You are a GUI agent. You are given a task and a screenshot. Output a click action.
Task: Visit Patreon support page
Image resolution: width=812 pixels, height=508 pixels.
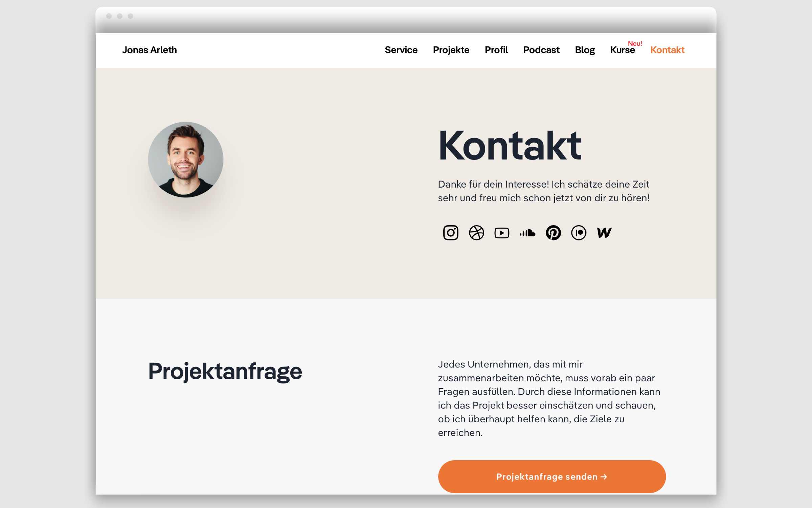(x=578, y=233)
